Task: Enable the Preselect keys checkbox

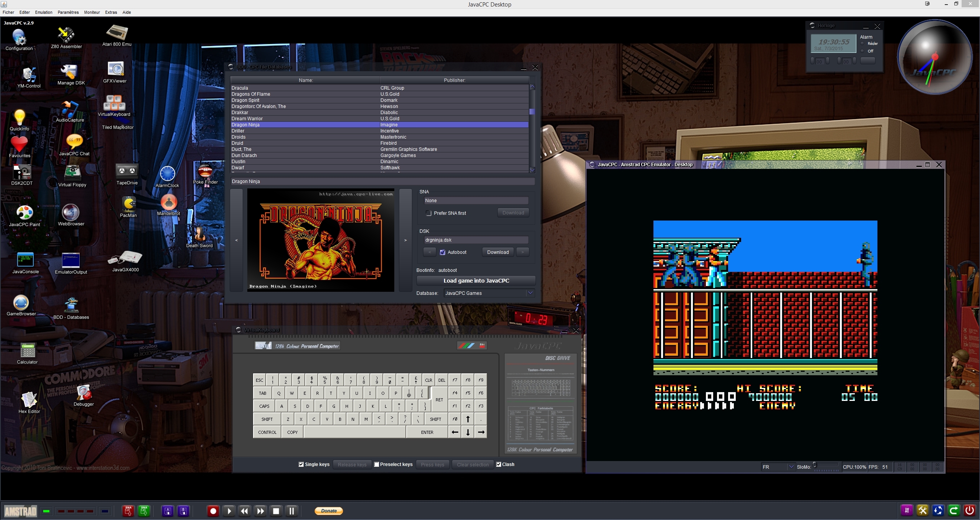Action: [x=377, y=464]
